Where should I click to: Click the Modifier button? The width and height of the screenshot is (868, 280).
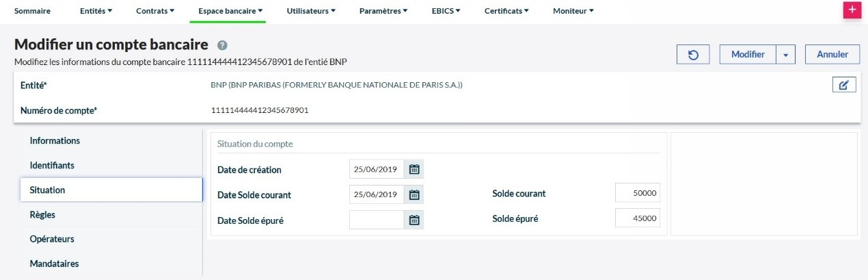[747, 55]
